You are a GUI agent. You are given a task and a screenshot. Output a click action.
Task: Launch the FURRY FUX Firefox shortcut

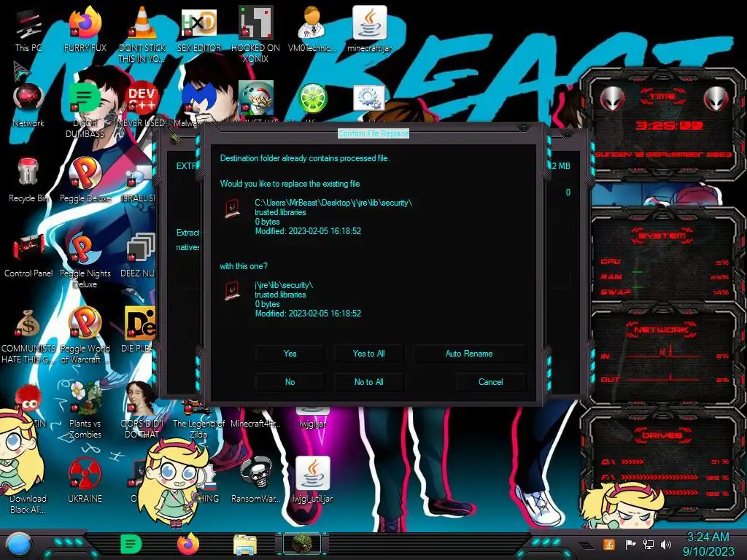(x=85, y=29)
